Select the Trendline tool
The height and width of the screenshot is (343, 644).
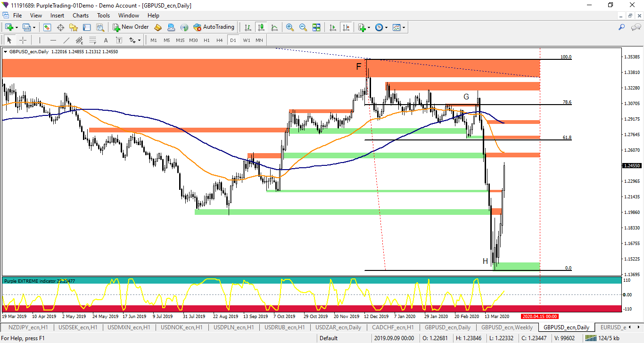coord(66,40)
